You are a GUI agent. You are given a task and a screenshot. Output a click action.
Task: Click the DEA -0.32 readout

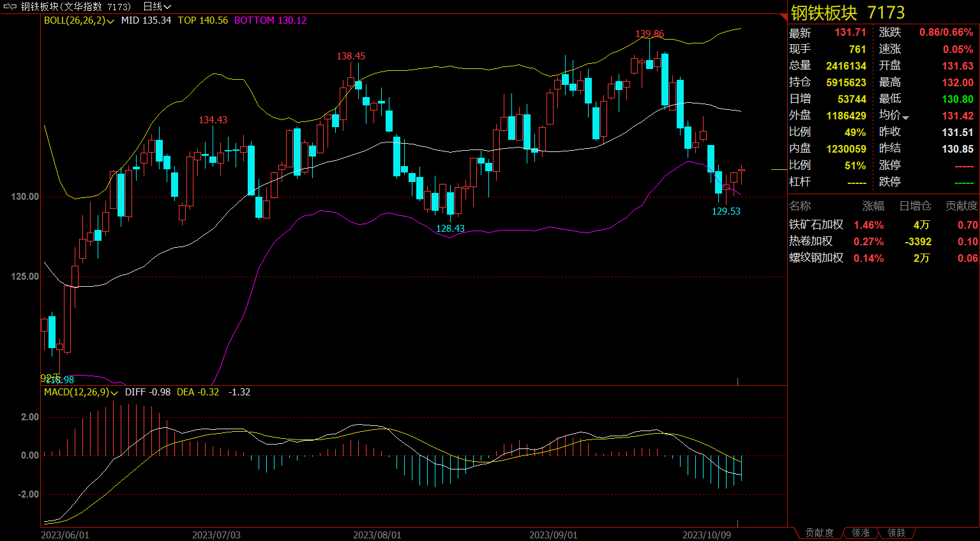198,392
